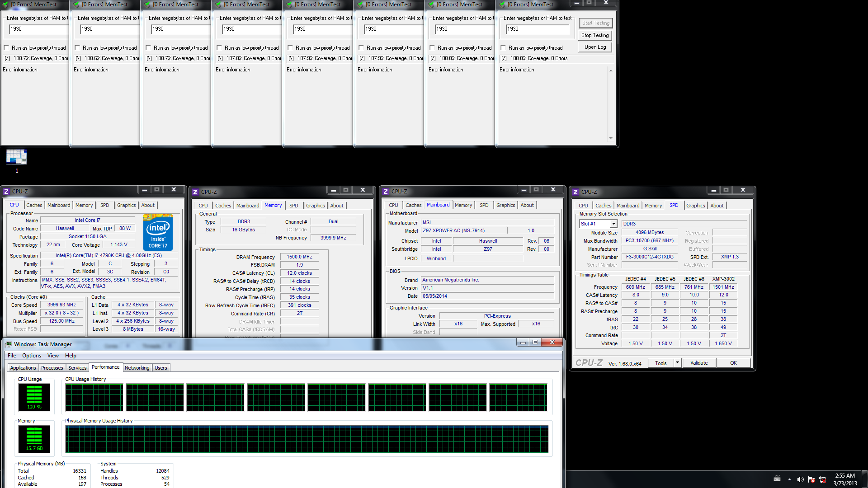Viewport: 868px width, 488px height.
Task: Toggle low priority thread in third MemTest window
Action: click(x=148, y=47)
